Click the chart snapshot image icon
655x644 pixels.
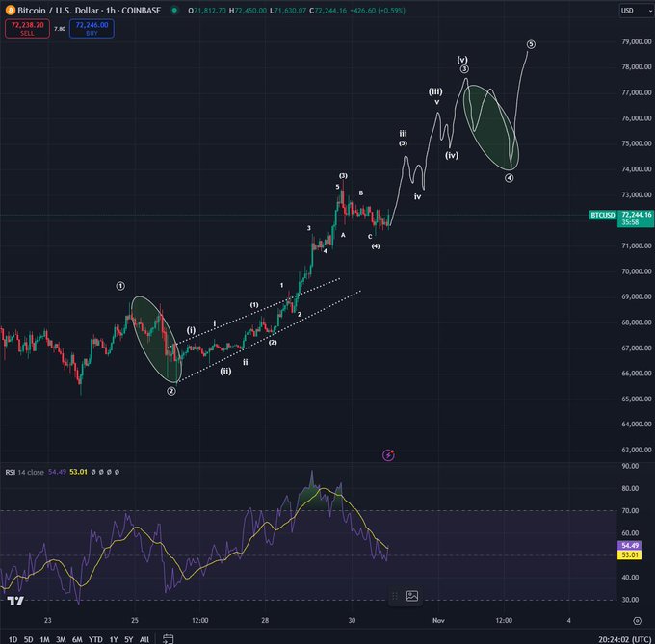click(x=412, y=596)
